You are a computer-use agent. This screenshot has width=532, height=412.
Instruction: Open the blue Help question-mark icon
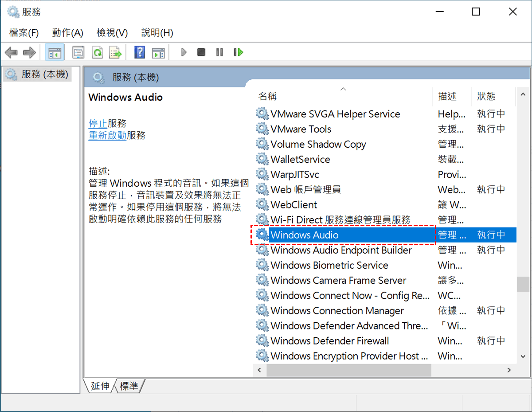tap(139, 53)
